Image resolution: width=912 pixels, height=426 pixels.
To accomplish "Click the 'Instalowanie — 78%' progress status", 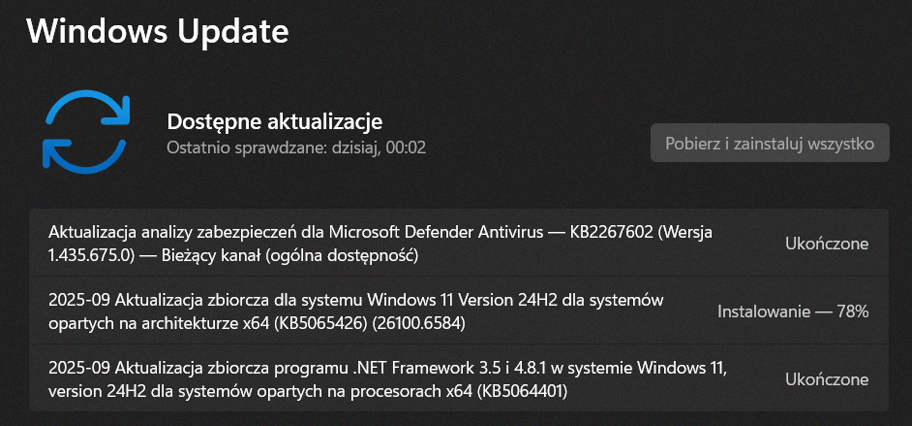I will (793, 311).
